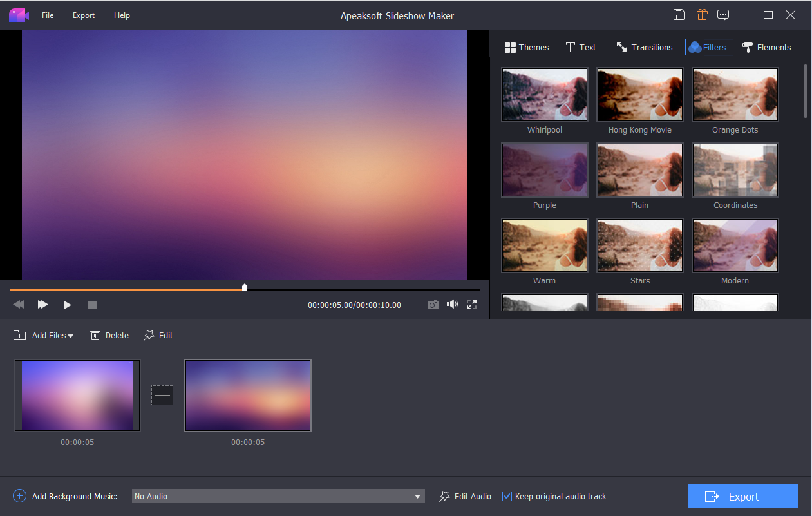
Task: Apply the Hong Kong Movie filter thumbnail
Action: (639, 95)
